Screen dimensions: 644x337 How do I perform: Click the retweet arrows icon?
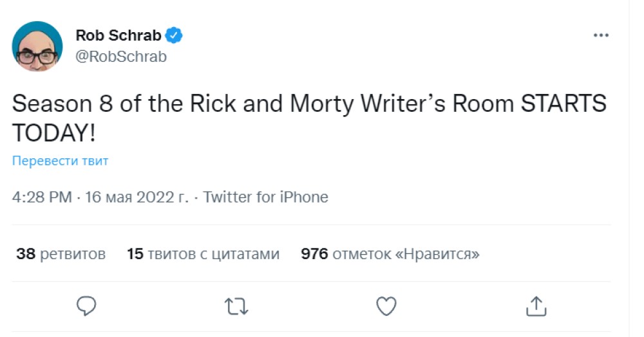(236, 306)
